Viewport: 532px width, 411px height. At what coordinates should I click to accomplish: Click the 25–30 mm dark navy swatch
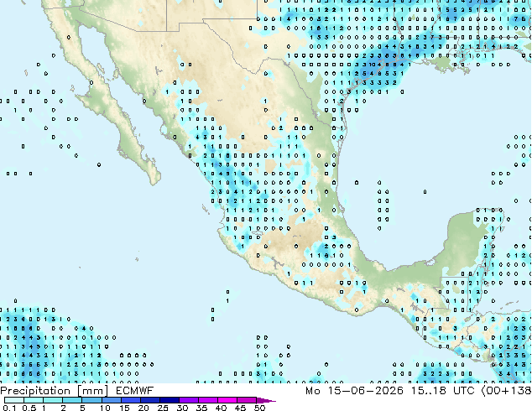[169, 400]
